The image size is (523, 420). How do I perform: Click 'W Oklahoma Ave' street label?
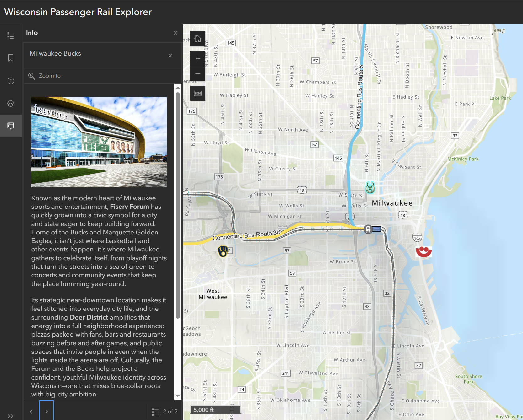tap(290, 400)
